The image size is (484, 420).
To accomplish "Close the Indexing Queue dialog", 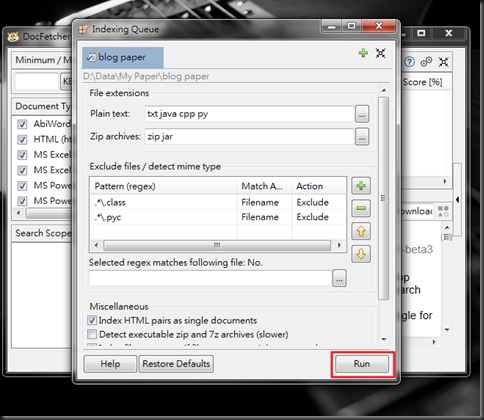I will [379, 26].
